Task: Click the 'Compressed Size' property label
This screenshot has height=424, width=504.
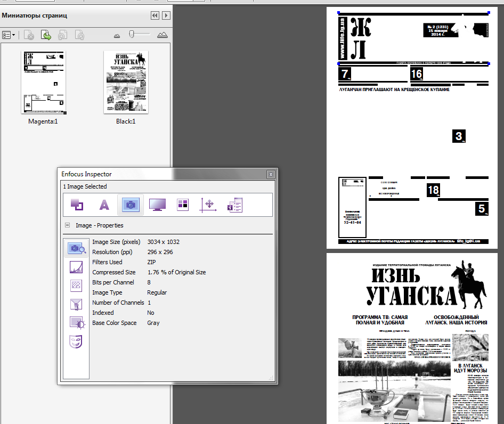Action: [114, 272]
